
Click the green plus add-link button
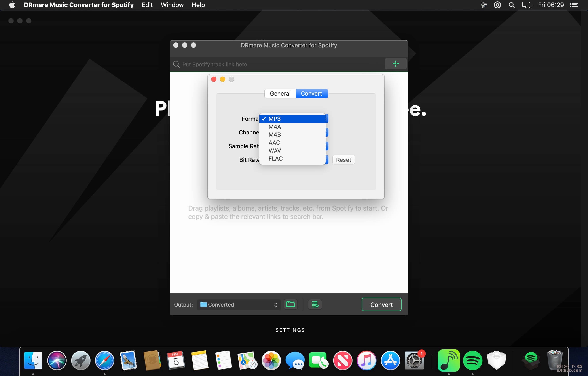396,64
